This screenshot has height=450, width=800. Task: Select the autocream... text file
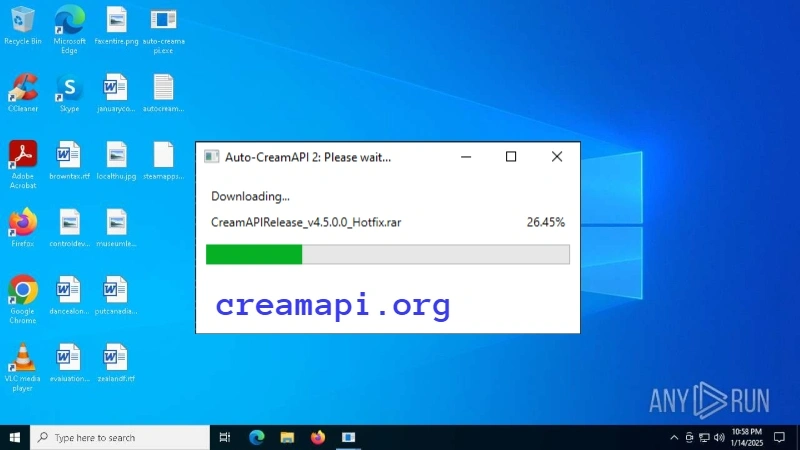163,93
